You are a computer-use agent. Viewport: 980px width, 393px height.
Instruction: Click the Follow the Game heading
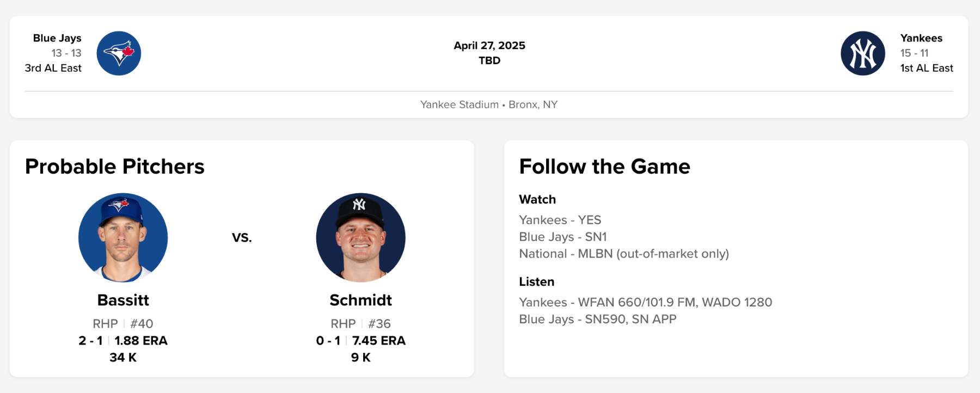click(604, 167)
